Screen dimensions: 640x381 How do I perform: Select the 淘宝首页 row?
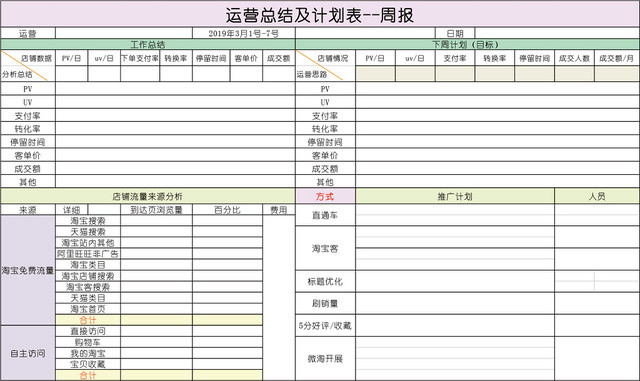(88, 309)
